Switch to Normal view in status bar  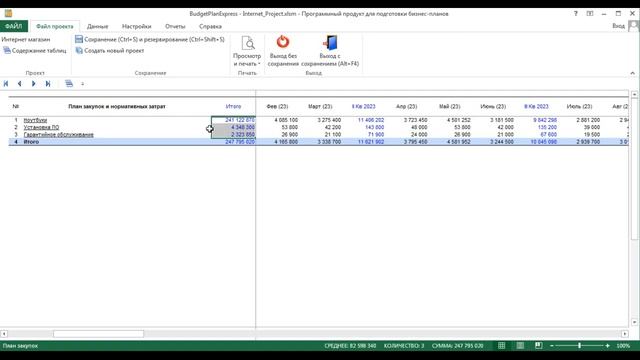point(501,346)
